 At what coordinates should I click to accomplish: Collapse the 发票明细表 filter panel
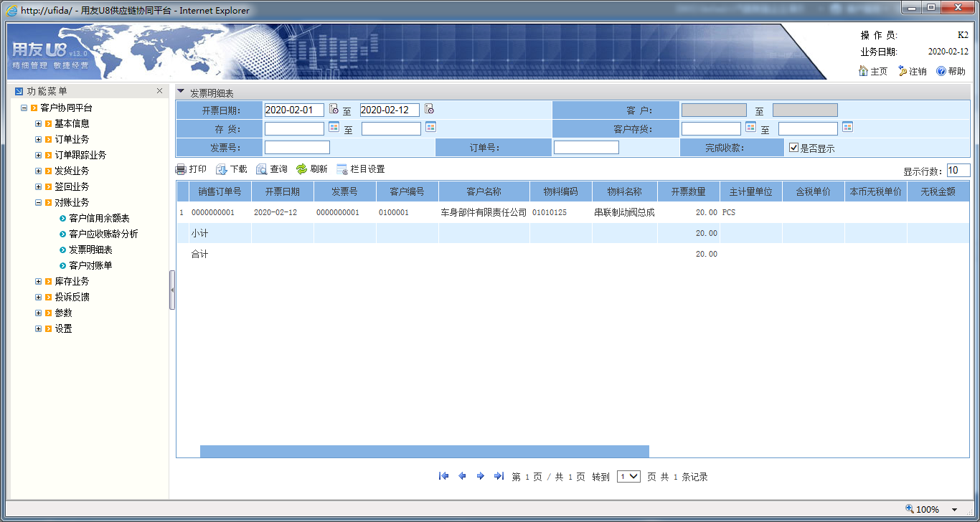coord(181,92)
